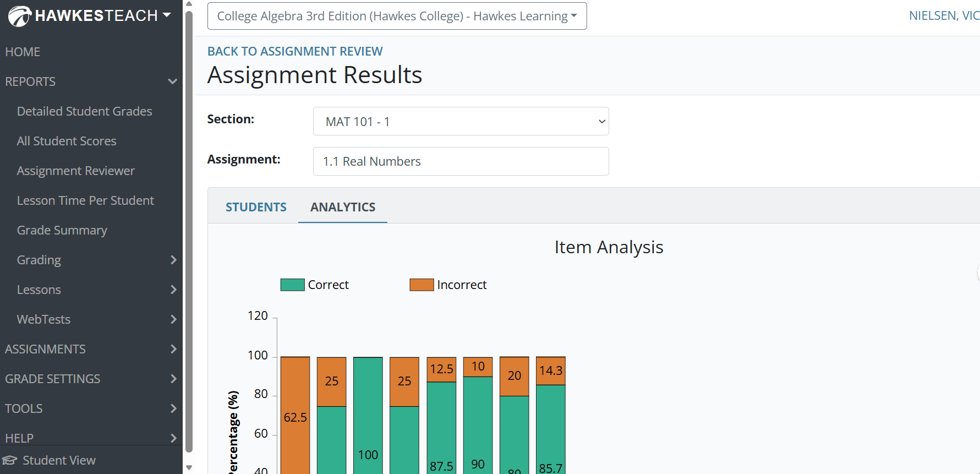Image resolution: width=980 pixels, height=474 pixels.
Task: Expand the Grading submenu arrow
Action: [173, 260]
